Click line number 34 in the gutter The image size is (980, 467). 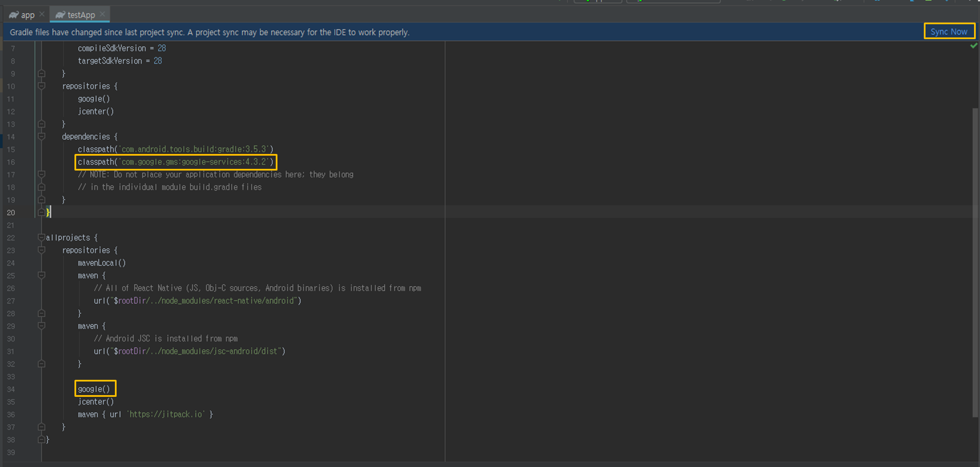point(11,389)
